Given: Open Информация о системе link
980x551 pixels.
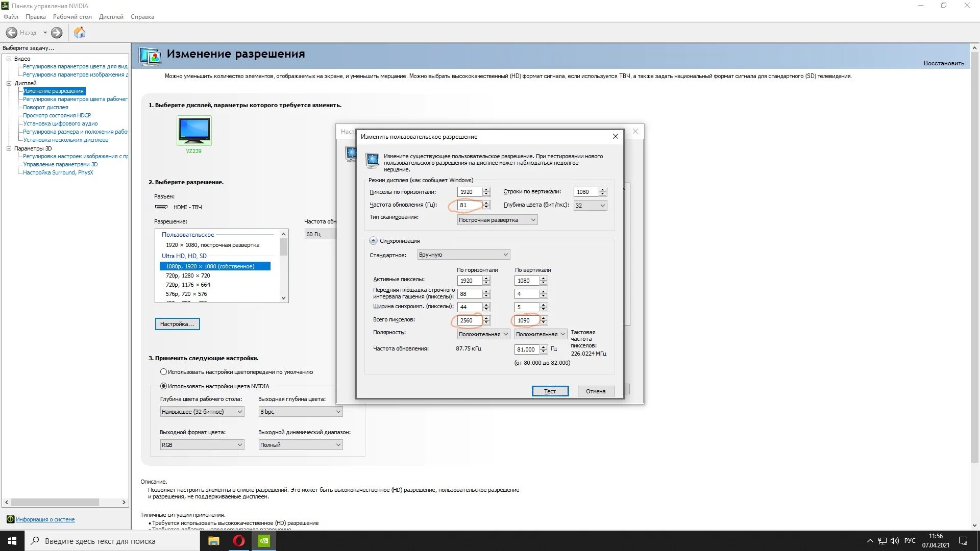Looking at the screenshot, I should pos(45,519).
